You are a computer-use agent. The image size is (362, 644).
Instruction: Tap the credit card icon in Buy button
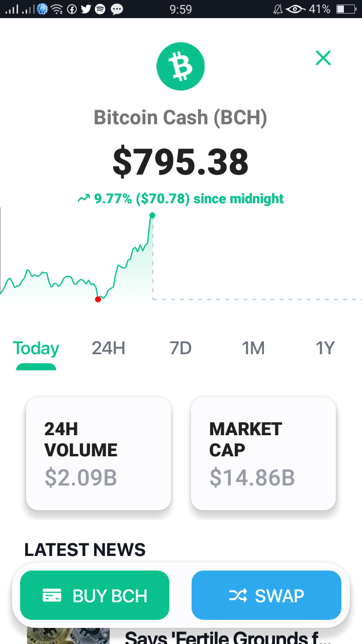click(x=52, y=596)
